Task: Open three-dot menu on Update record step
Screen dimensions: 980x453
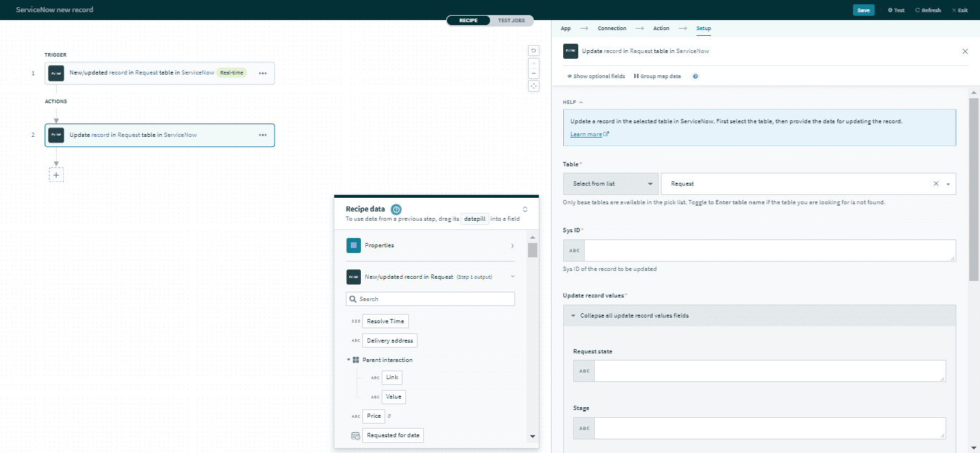Action: point(263,135)
